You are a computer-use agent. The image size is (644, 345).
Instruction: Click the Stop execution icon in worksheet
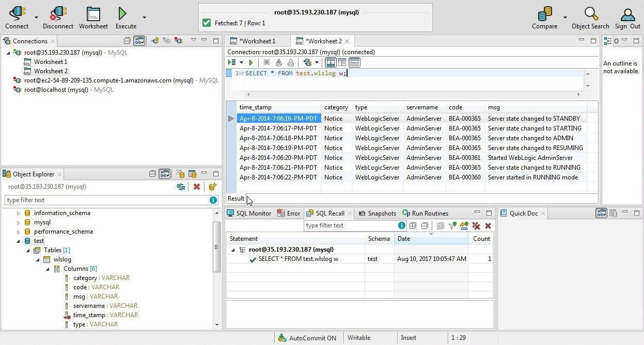pos(266,62)
